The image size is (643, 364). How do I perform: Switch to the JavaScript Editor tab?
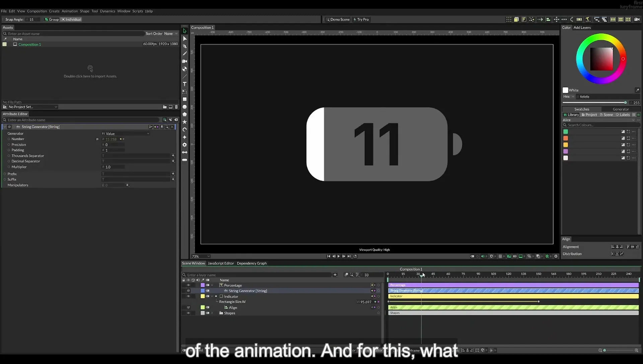tap(221, 263)
